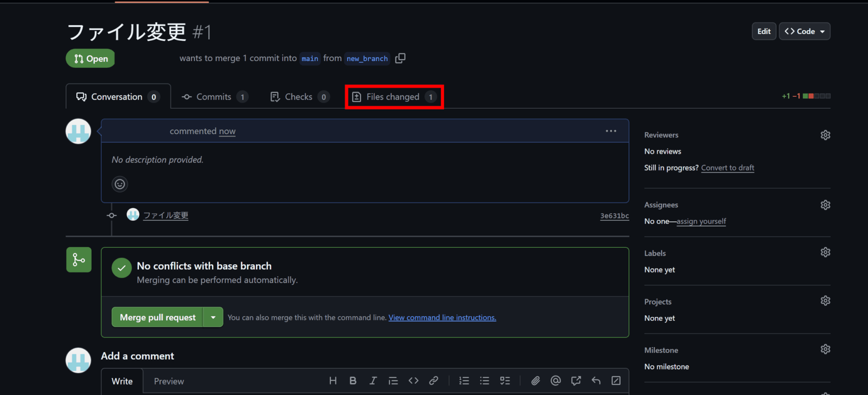The height and width of the screenshot is (395, 868).
Task: Open View command line instructions link
Action: click(x=442, y=317)
